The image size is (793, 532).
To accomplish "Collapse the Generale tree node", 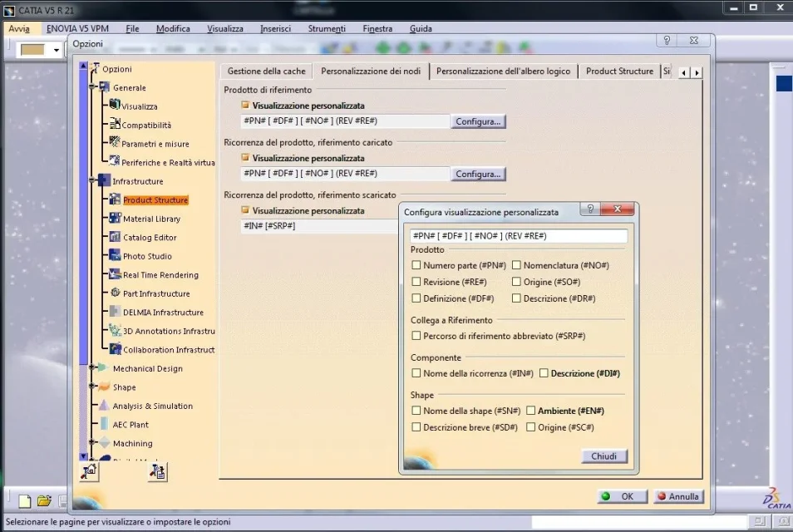I will pyautogui.click(x=92, y=87).
